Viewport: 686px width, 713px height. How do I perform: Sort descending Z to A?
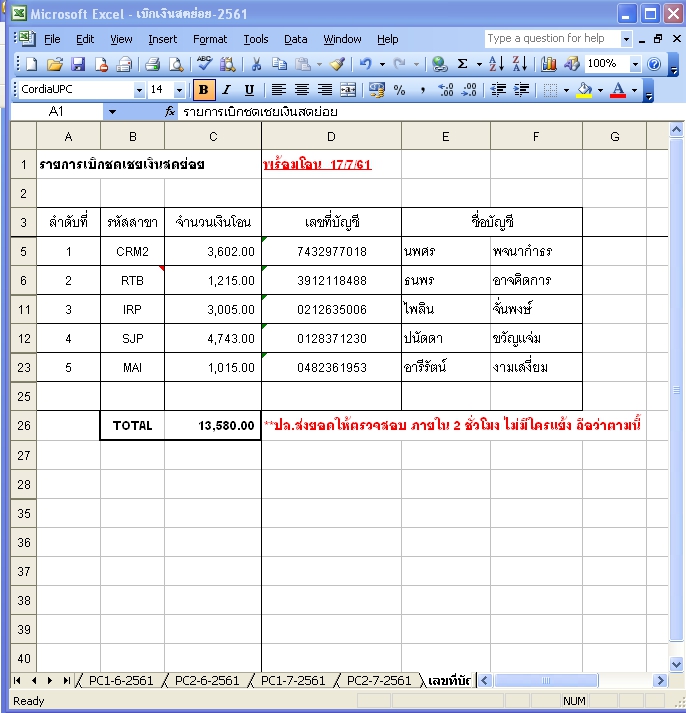[519, 64]
